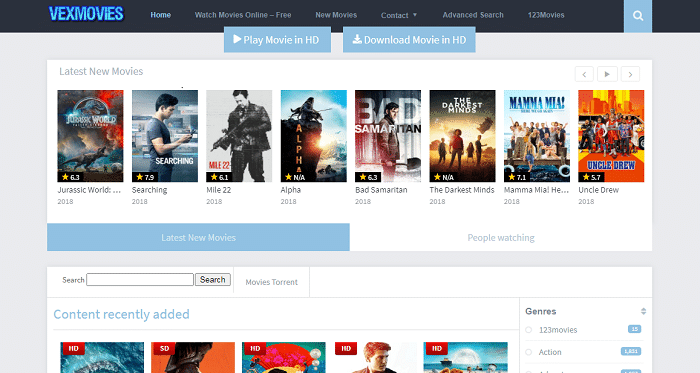Click the Alpha title text link

pos(291,190)
